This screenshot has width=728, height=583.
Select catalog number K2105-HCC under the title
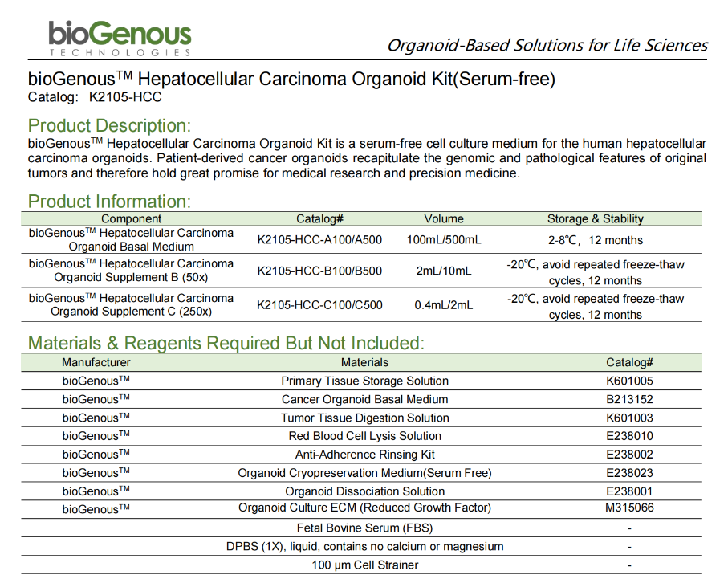coord(125,97)
